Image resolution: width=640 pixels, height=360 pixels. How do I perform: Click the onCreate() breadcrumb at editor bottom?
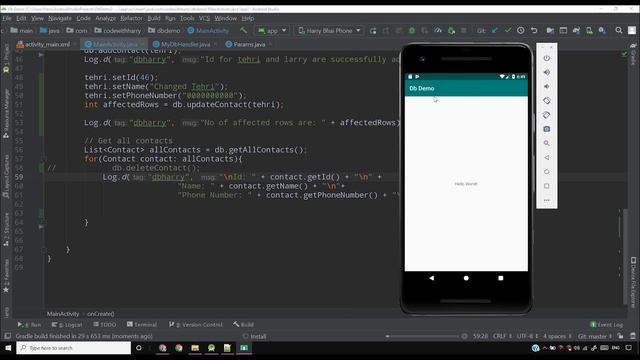tap(101, 314)
